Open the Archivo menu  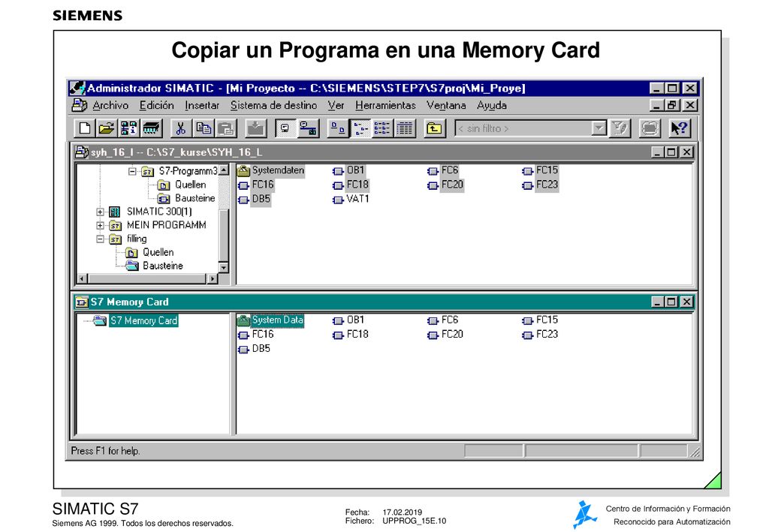[x=110, y=105]
